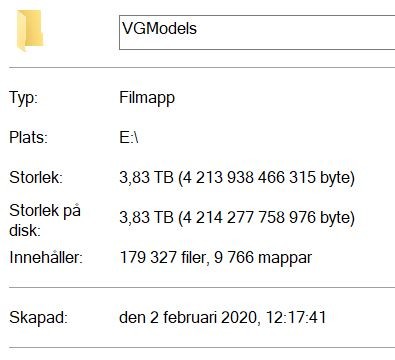Screen dimensions: 395x360
Task: Click the 12:17:41 creation time
Action: [x=296, y=317]
